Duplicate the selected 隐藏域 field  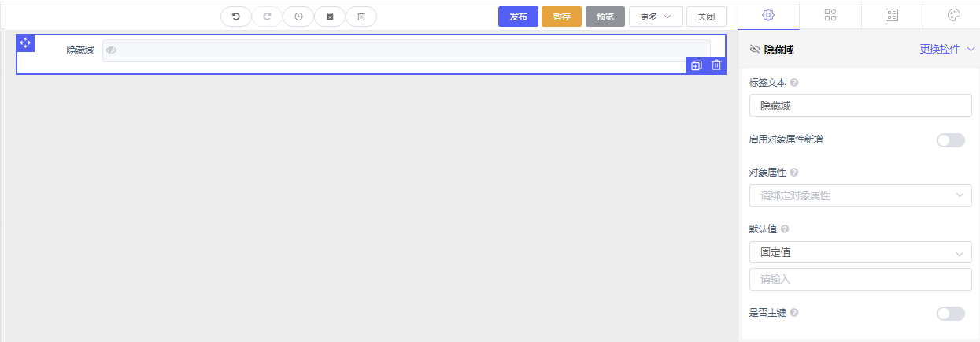[696, 65]
